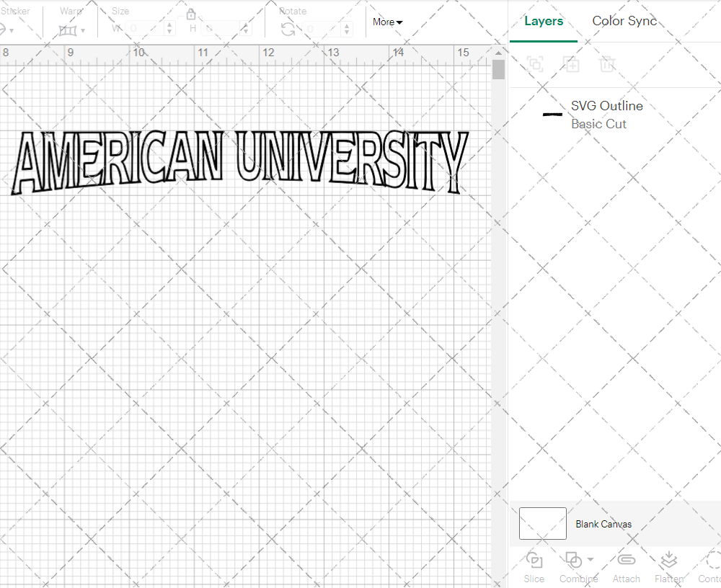Open the More dropdown
721x588 pixels.
[x=387, y=22]
